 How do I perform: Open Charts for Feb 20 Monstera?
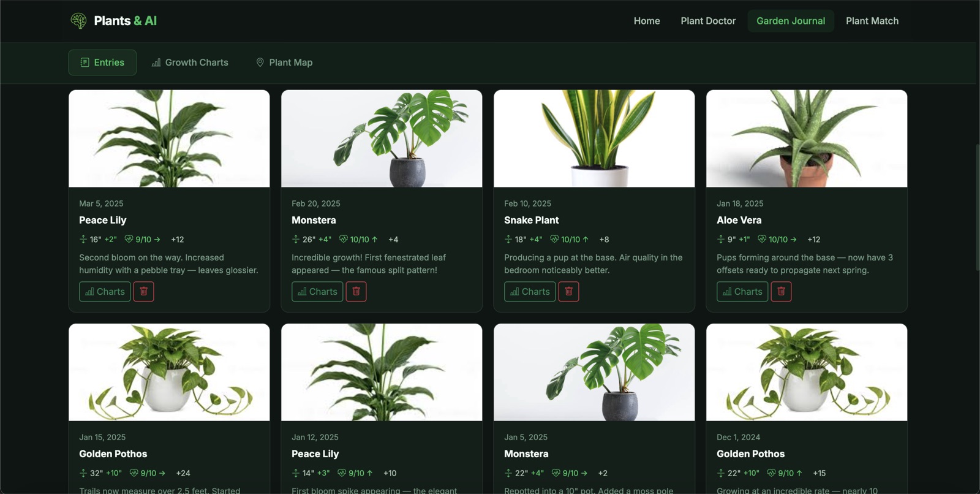click(x=317, y=292)
